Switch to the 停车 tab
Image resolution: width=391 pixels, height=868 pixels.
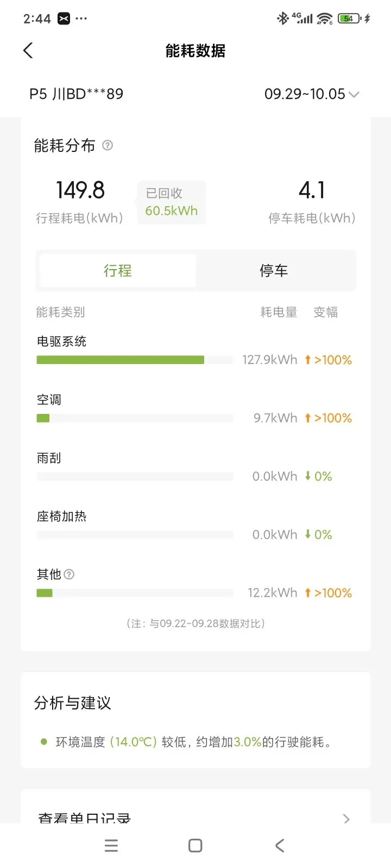[274, 271]
